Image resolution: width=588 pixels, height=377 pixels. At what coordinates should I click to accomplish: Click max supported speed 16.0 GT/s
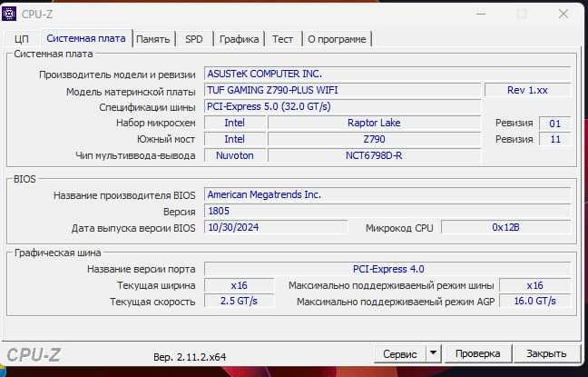[x=534, y=302]
